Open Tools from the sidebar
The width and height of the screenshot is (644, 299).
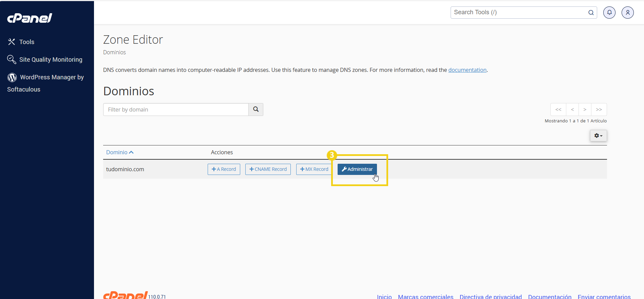[21, 42]
